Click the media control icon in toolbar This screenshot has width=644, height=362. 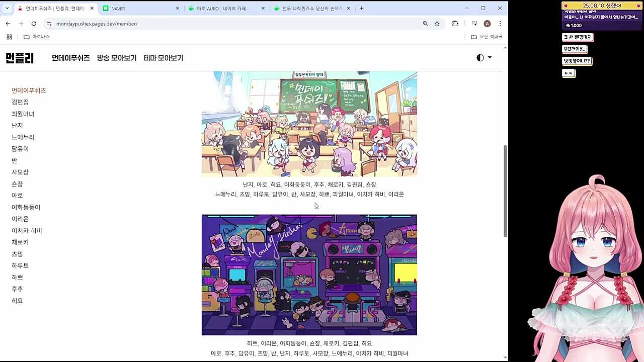[474, 24]
